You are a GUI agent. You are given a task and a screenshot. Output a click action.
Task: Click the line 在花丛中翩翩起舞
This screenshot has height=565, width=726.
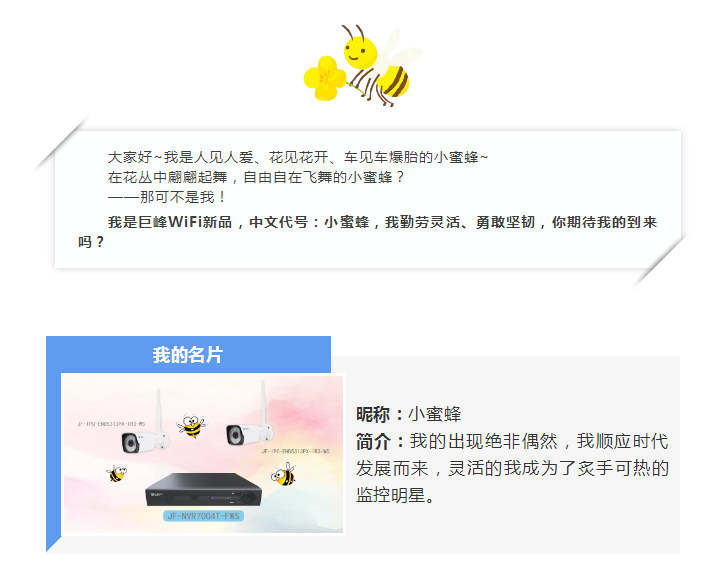(256, 177)
